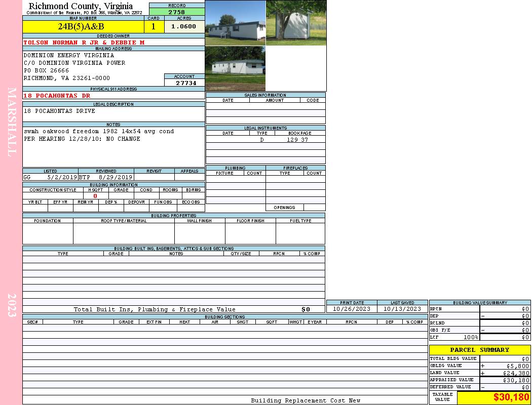Viewport: 532px width, 405px height.
Task: Click the MARSHALL label on the pink sidebar
Action: click(12, 121)
